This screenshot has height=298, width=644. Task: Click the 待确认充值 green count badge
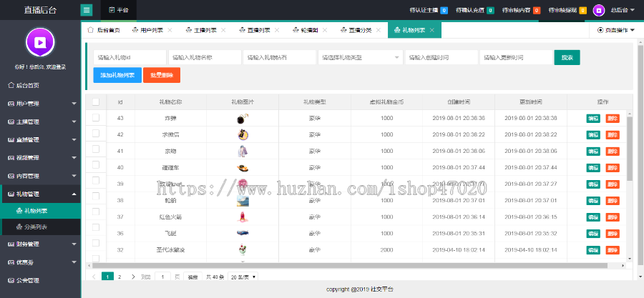coord(490,10)
